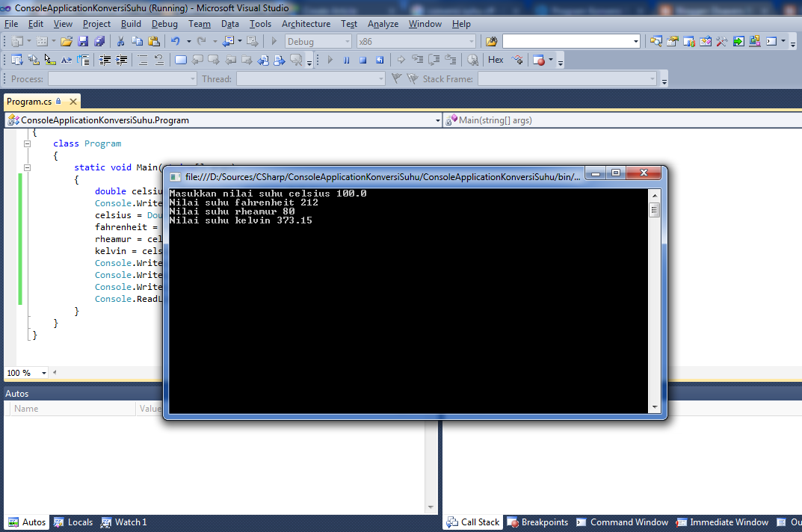The width and height of the screenshot is (802, 532).
Task: Switch to the Locals tab
Action: 73,522
